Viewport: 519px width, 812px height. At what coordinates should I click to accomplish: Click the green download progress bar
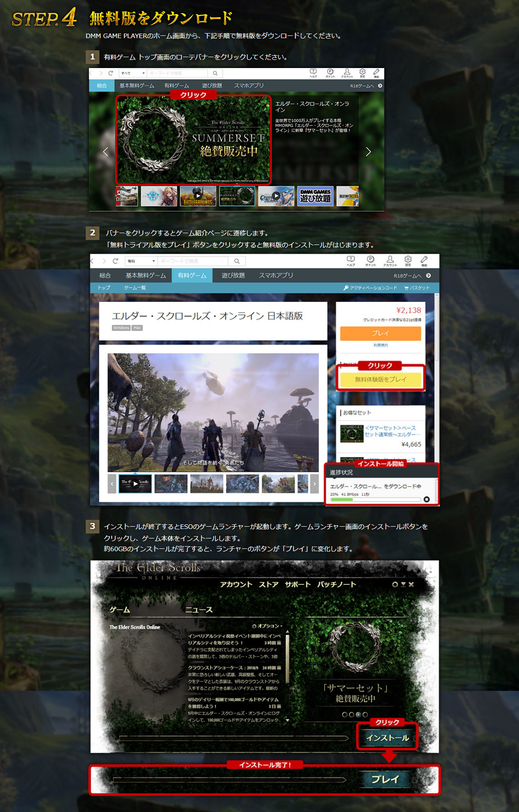coord(376,499)
